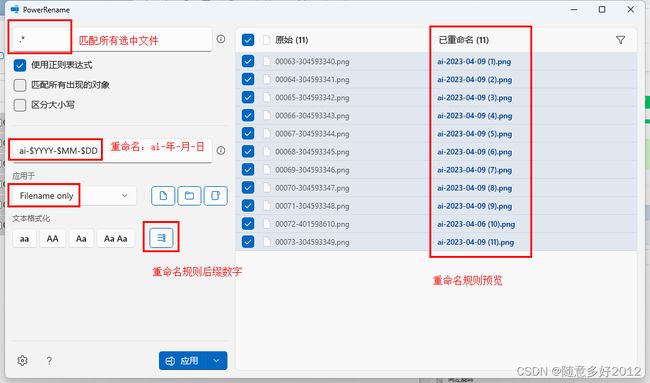Select renamed ai-2023-04-09 (2).png

(x=474, y=80)
